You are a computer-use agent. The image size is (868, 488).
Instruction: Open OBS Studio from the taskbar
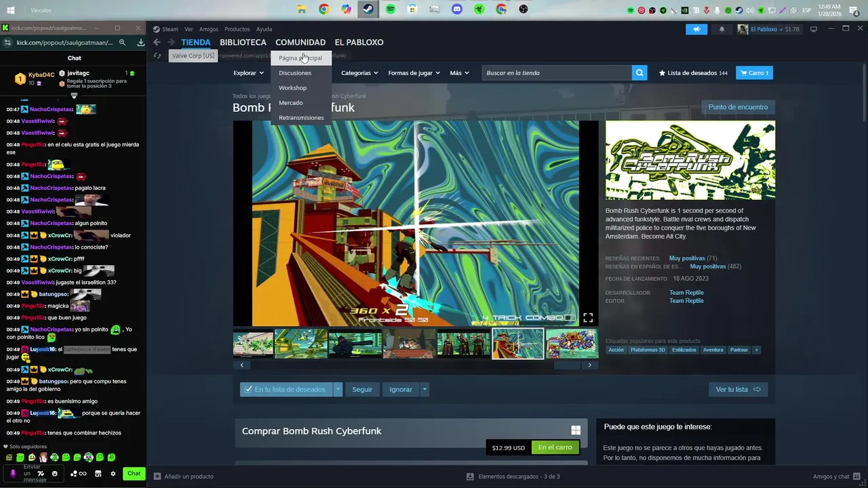coord(524,9)
